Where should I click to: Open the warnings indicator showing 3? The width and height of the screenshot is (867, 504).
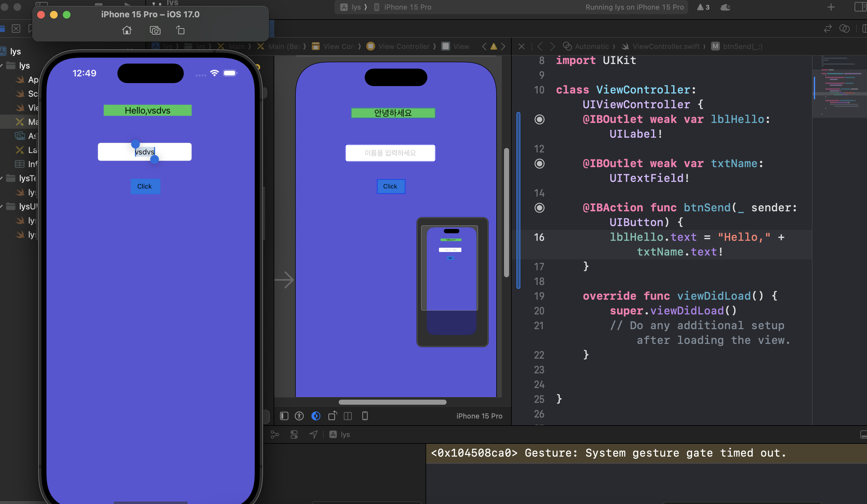click(703, 7)
